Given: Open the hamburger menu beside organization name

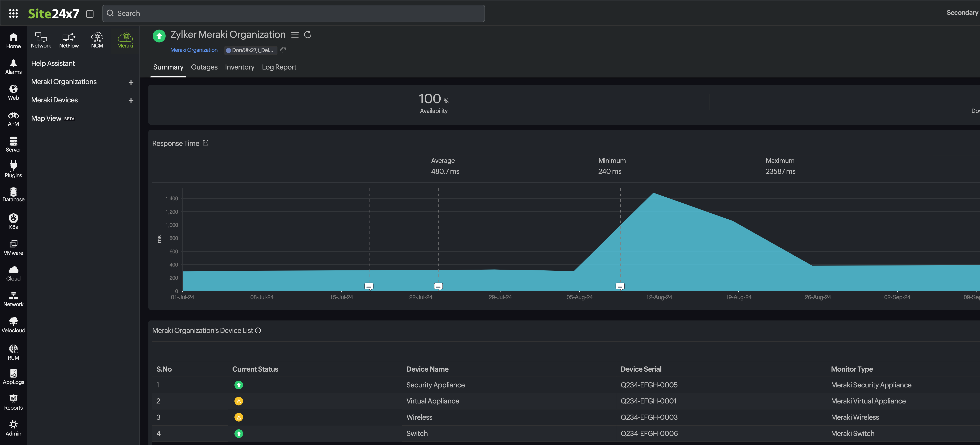Looking at the screenshot, I should [x=294, y=35].
